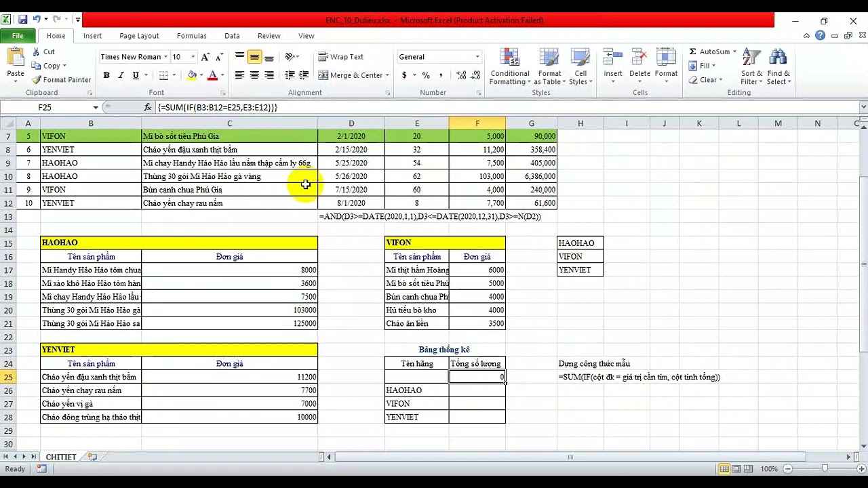Screen dimensions: 868x488
Task: Decrease cell indent
Action: (290, 75)
